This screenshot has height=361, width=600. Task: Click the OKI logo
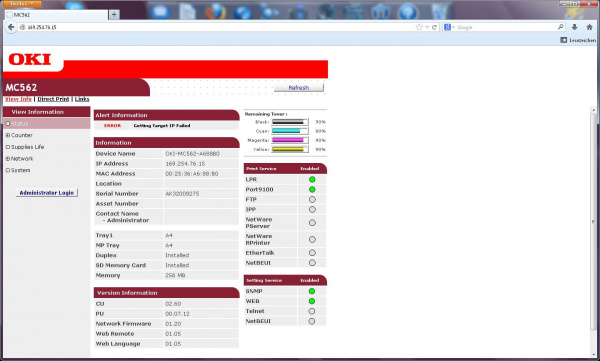[30, 59]
